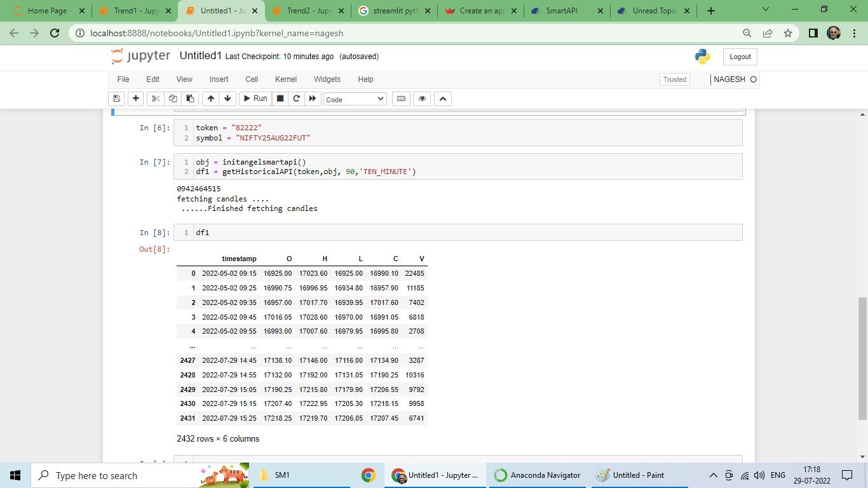
Task: Click row index 2427
Action: 187,360
